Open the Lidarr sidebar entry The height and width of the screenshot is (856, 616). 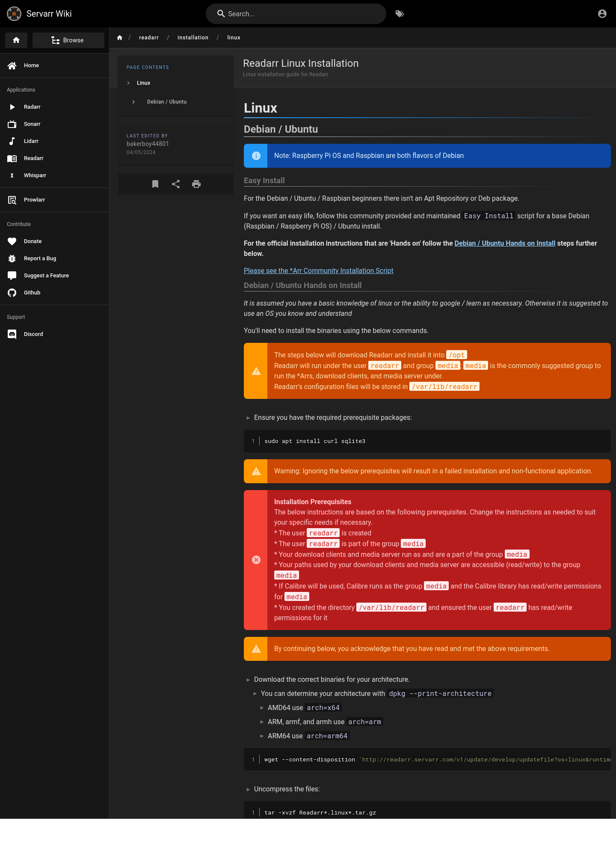(54, 141)
